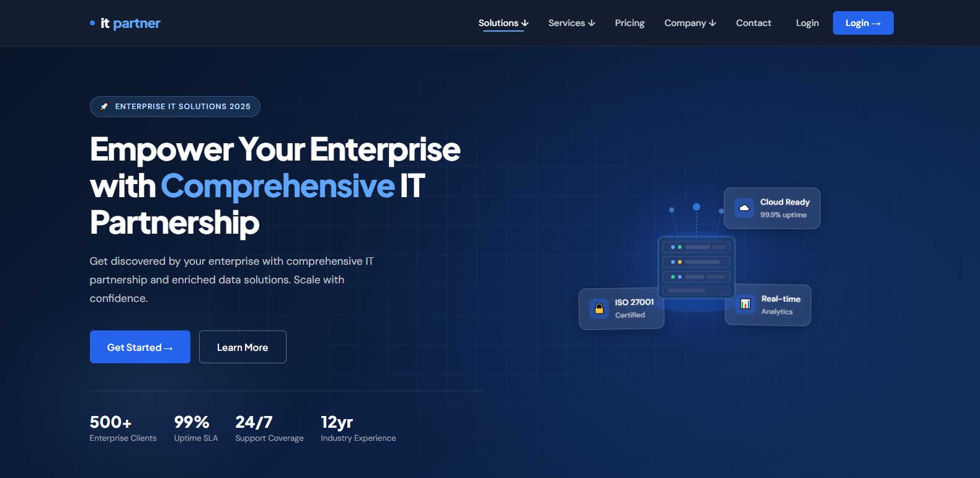
Task: Click the 99% Uptime SLA stat
Action: tap(196, 428)
